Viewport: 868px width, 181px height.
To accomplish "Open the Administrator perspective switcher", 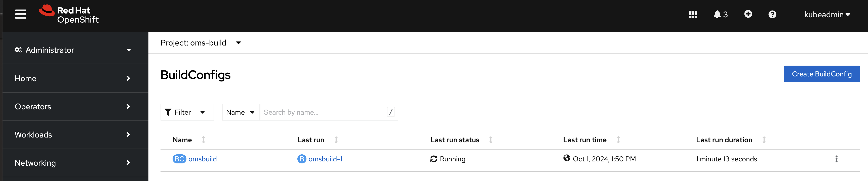I will tap(72, 50).
